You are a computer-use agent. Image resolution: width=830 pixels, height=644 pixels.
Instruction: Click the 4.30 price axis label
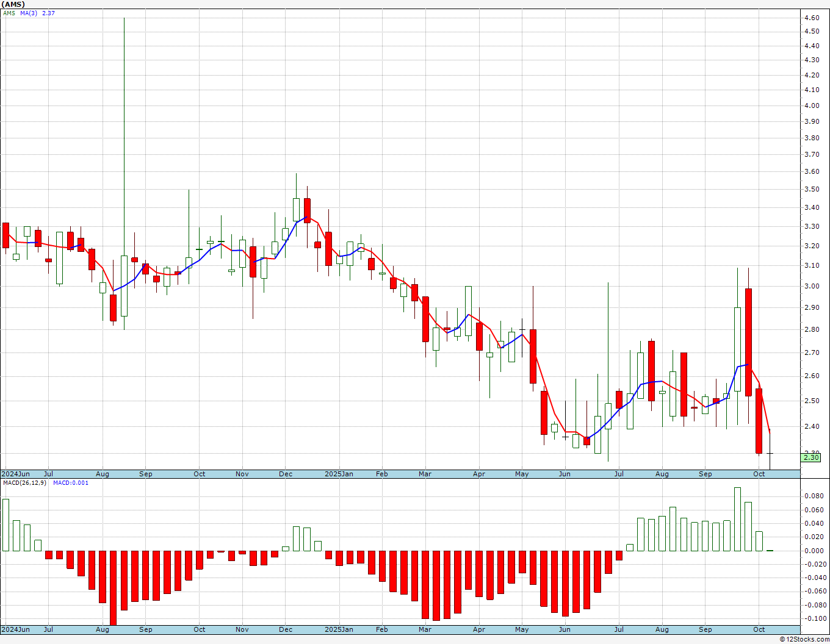click(812, 60)
